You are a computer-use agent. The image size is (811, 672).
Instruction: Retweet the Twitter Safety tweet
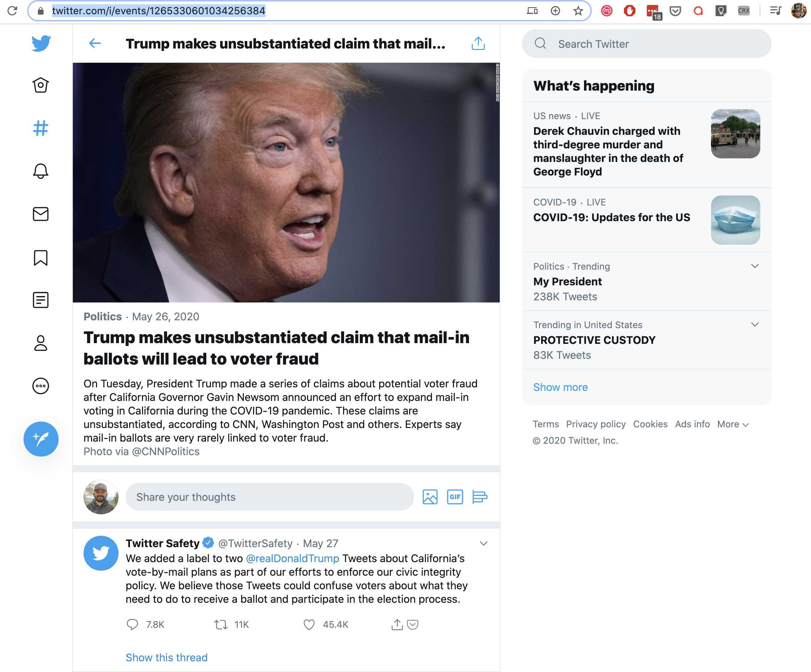coord(221,624)
